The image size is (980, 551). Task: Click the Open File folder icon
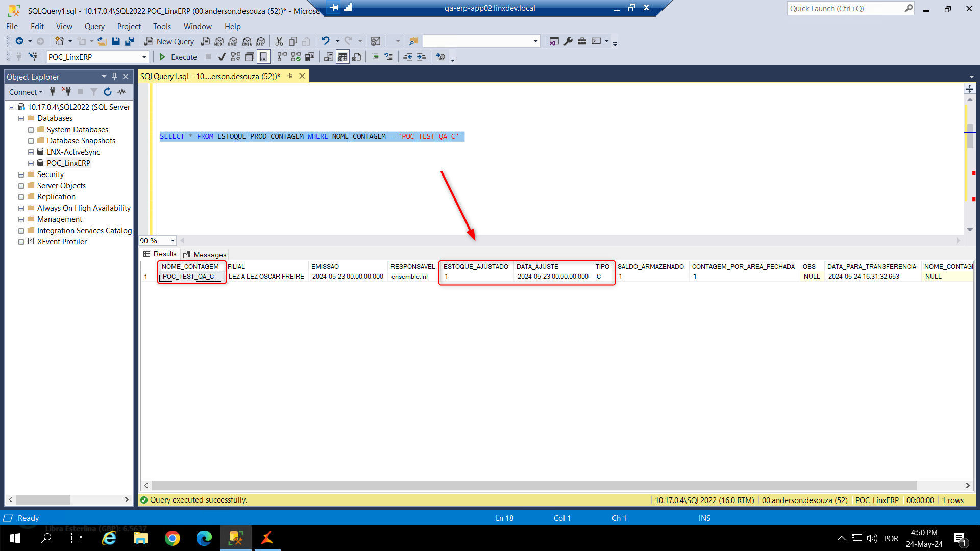(x=102, y=41)
